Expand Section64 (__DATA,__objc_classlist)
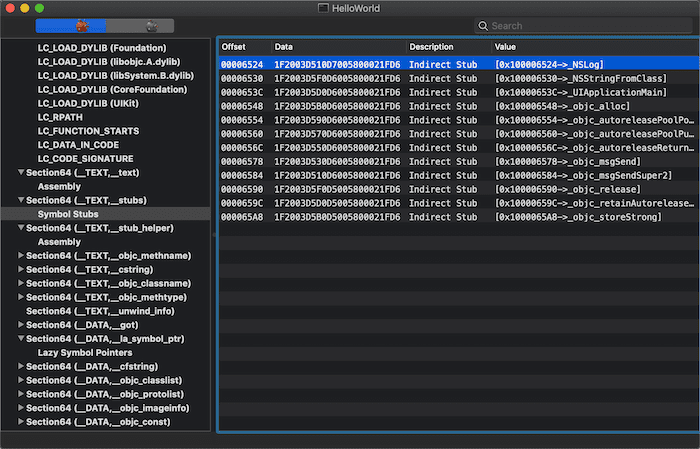Viewport: 700px width, 449px height. (x=21, y=380)
